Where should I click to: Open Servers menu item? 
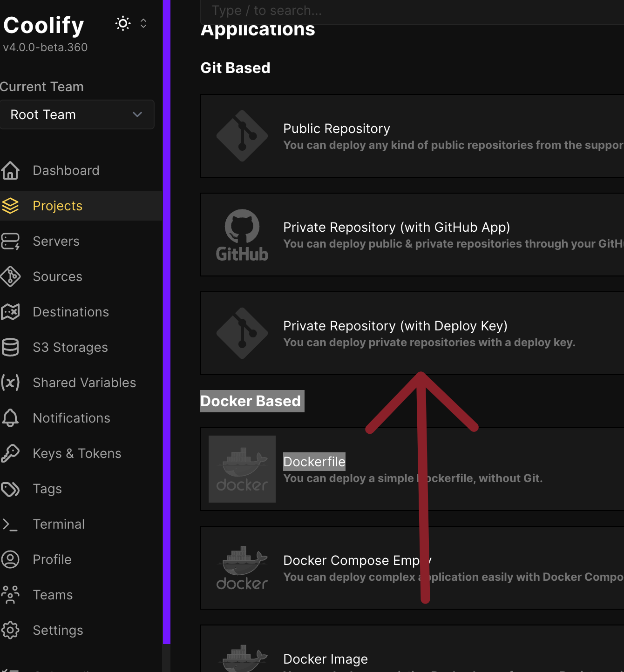[56, 241]
